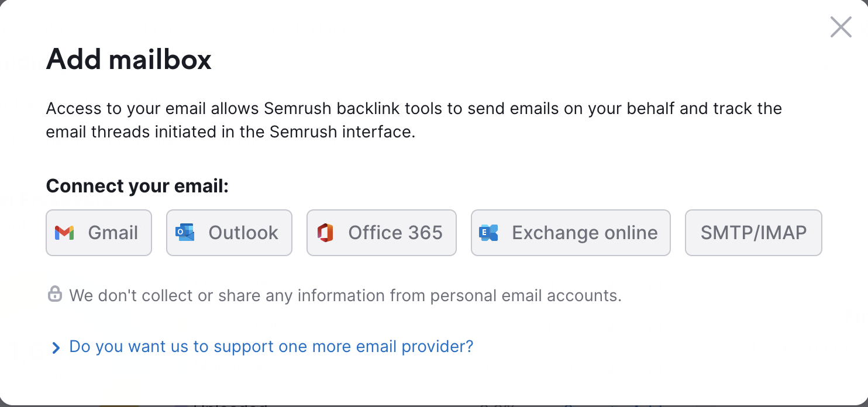Click the Exchange online logo icon
This screenshot has height=407, width=868.
pos(488,233)
